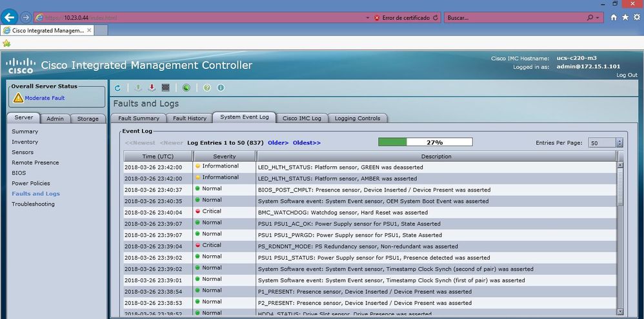Click the Power On Server green arrow icon
The image size is (644, 319).
point(138,88)
